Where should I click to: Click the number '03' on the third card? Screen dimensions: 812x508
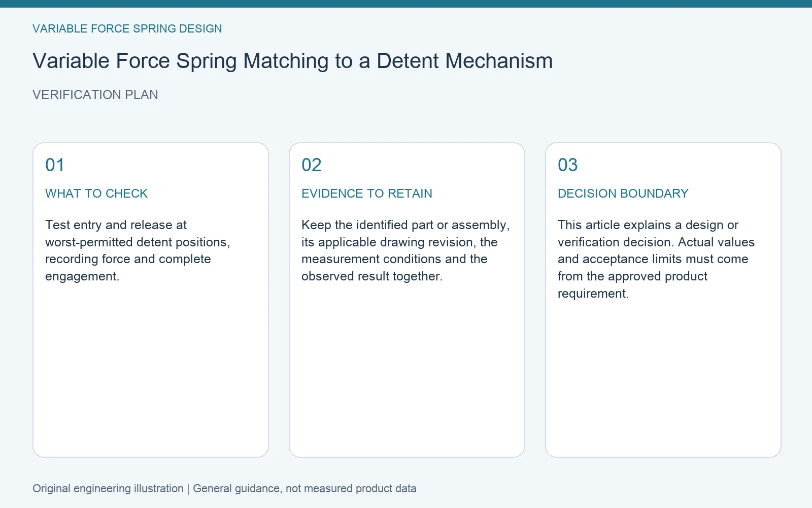(x=568, y=165)
